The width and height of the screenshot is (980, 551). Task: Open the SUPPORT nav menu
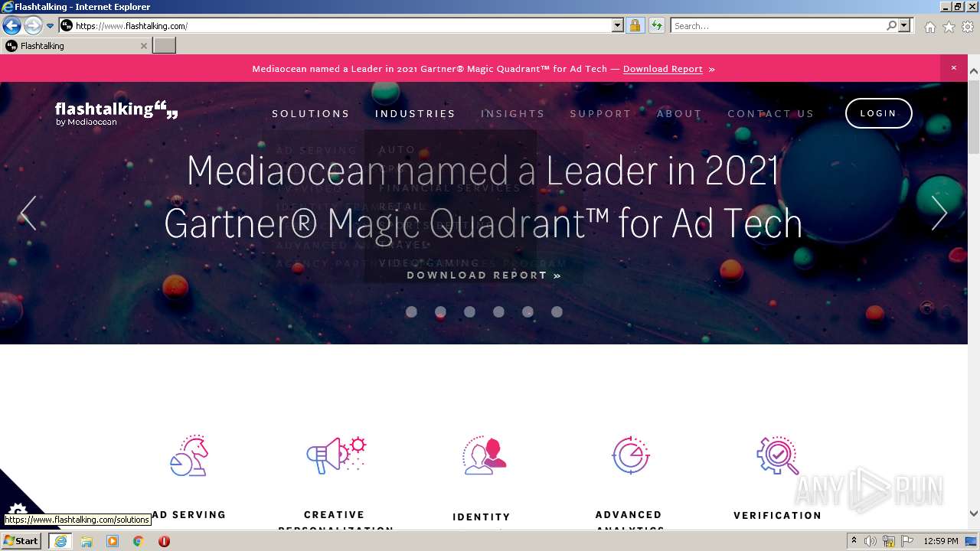point(601,113)
